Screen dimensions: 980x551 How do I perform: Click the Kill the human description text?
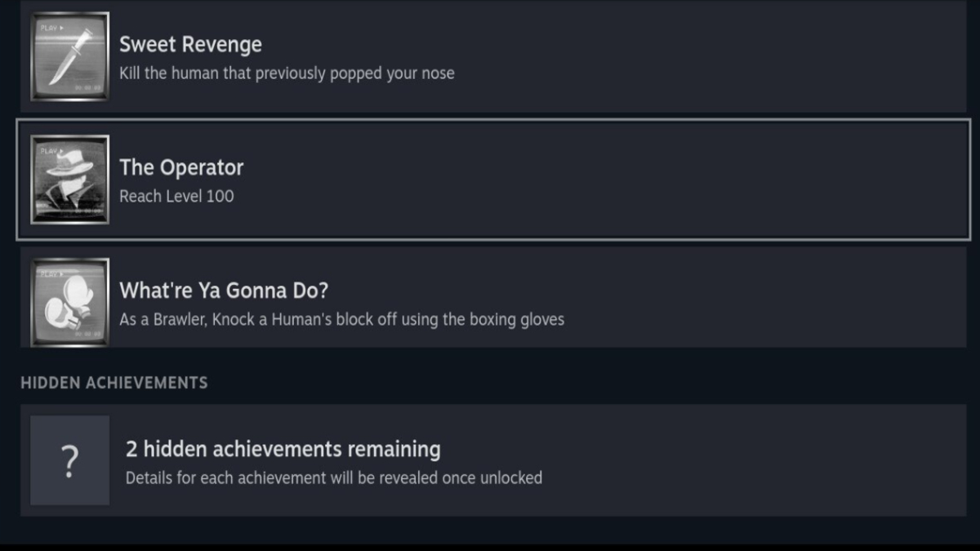point(287,73)
